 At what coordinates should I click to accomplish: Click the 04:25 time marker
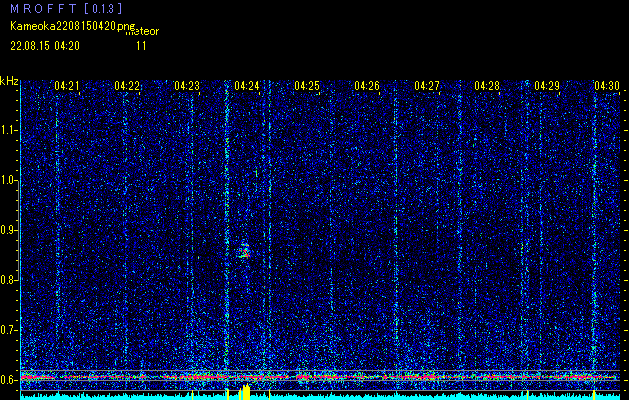coord(306,85)
